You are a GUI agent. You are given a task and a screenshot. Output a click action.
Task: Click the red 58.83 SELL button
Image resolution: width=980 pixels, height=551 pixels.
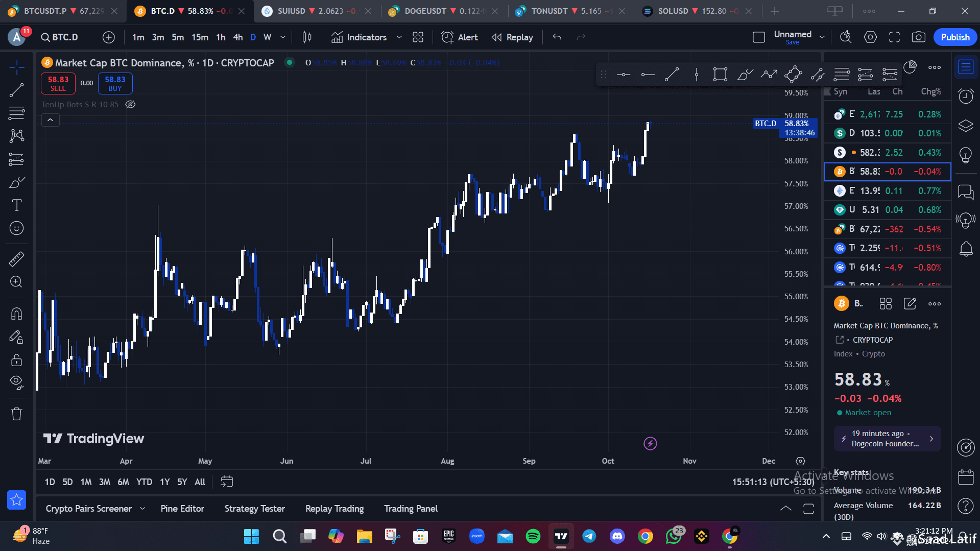[58, 83]
